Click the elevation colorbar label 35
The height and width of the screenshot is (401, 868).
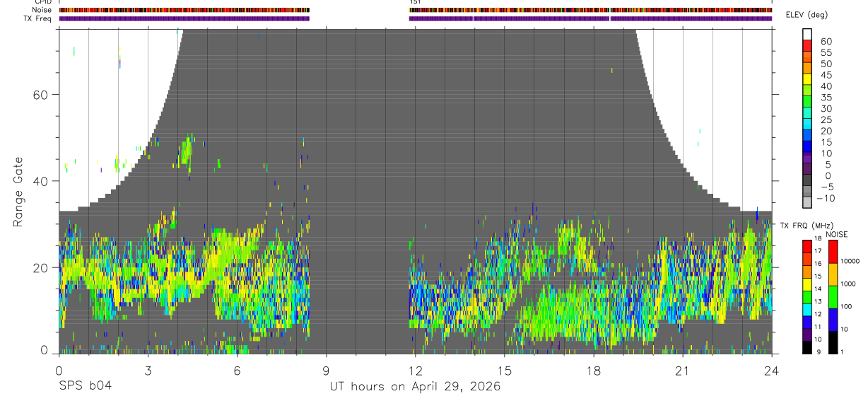point(826,98)
